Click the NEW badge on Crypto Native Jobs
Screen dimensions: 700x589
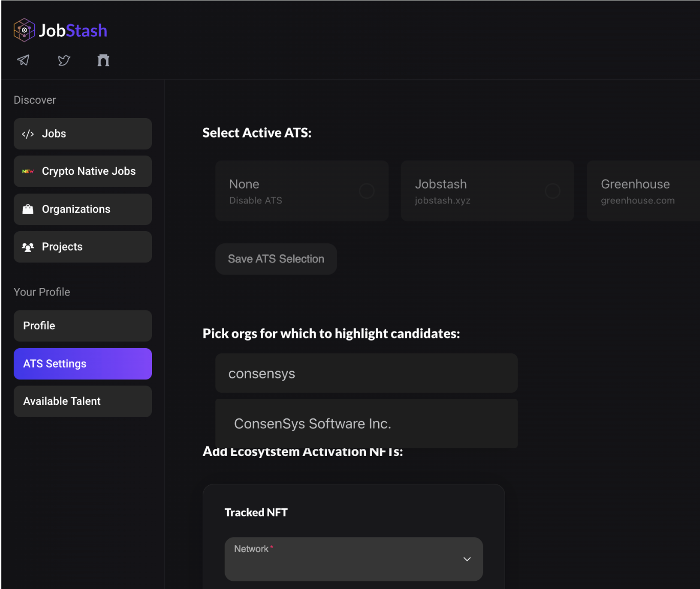click(x=28, y=171)
